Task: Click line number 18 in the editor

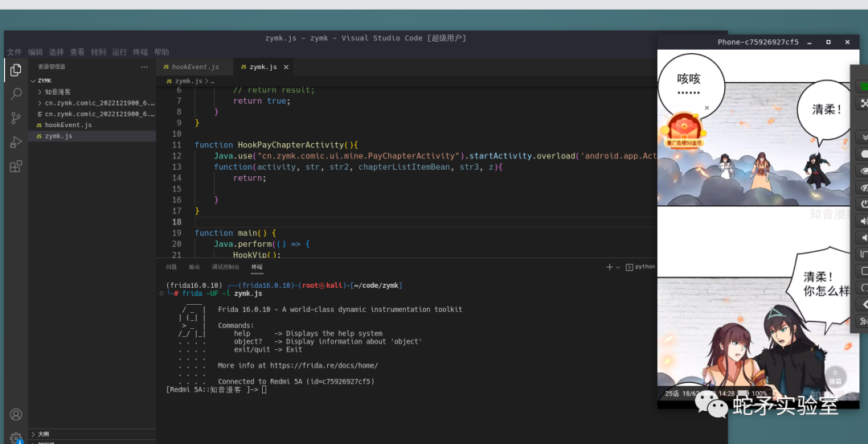Action: point(177,222)
